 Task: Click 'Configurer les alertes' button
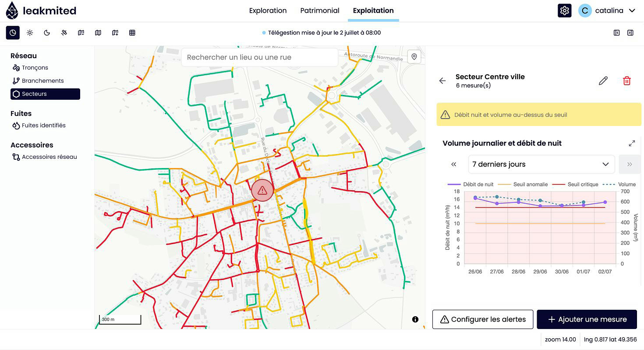coord(483,319)
